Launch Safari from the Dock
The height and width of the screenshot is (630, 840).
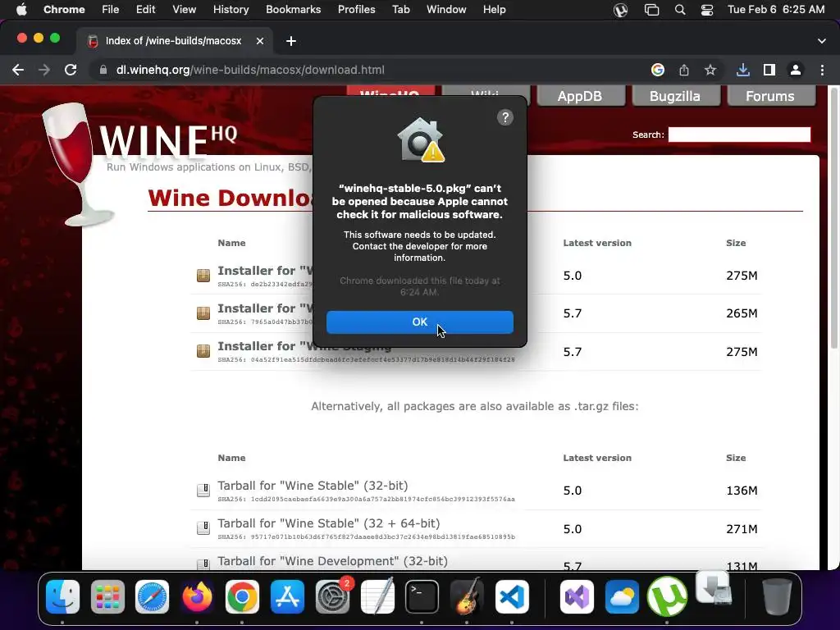pyautogui.click(x=152, y=596)
